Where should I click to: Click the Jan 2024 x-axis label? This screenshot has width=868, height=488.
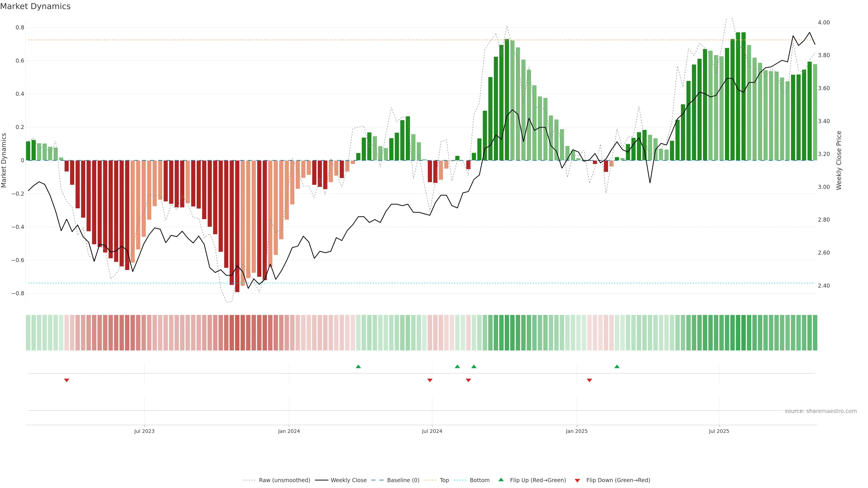(289, 431)
